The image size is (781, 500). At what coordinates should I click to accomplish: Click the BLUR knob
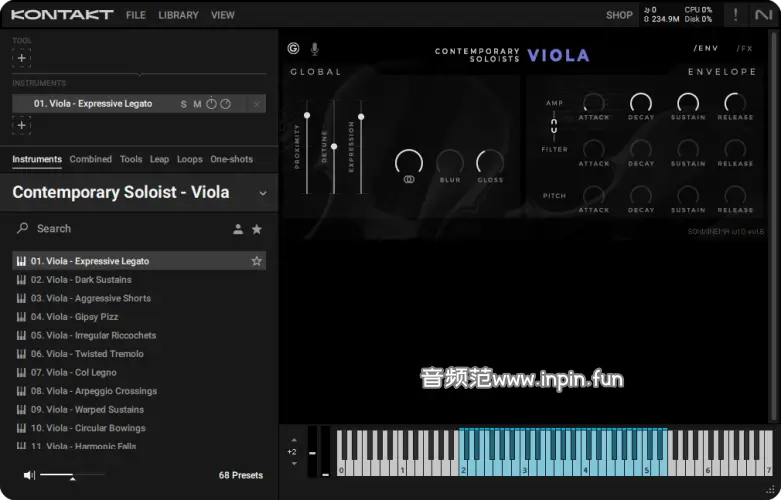[x=450, y=162]
